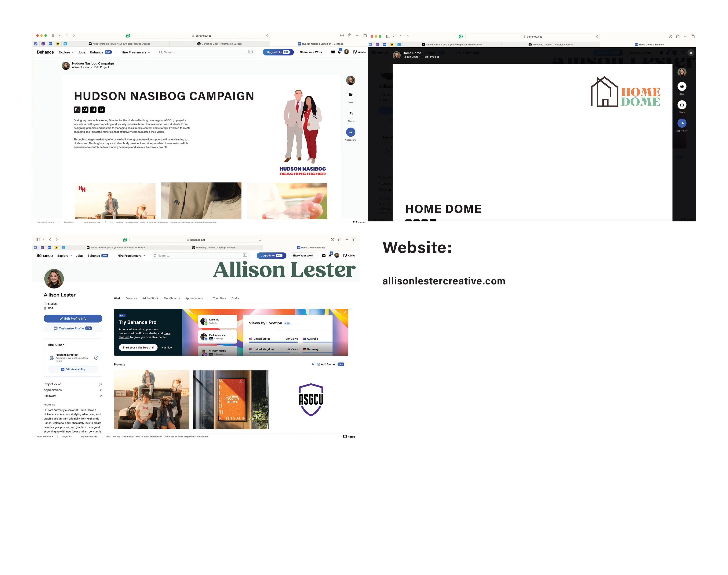Image resolution: width=728 pixels, height=575 pixels.
Task: Switch to the Appreciations profile tab
Action: pyautogui.click(x=194, y=298)
